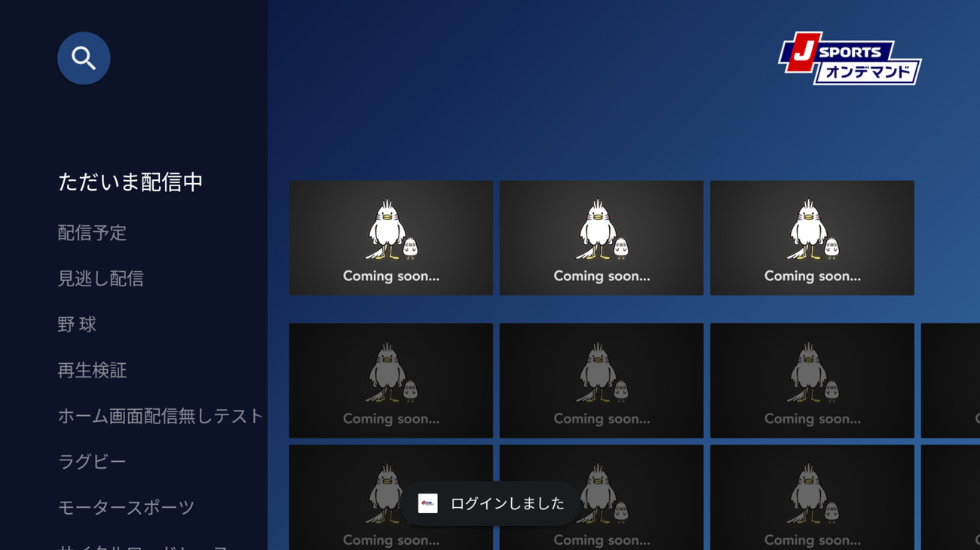The image size is (980, 550).
Task: Click the J SPORTS オンデマンド logo
Action: point(850,58)
